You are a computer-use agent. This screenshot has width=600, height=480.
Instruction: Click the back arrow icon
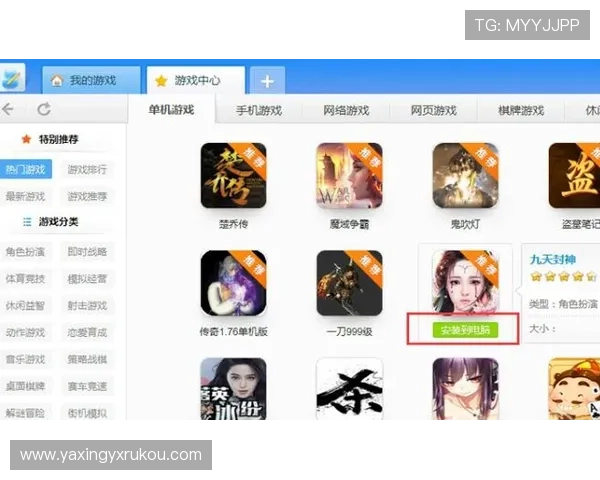(x=8, y=109)
